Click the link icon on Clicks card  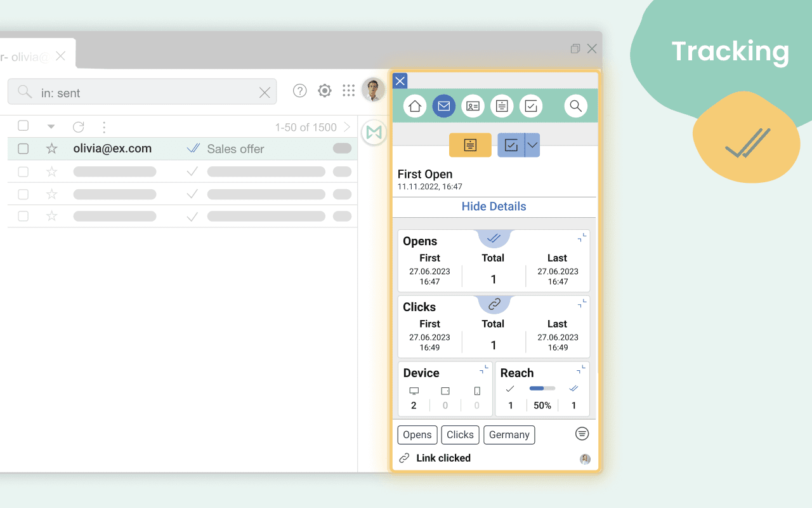[x=494, y=304]
